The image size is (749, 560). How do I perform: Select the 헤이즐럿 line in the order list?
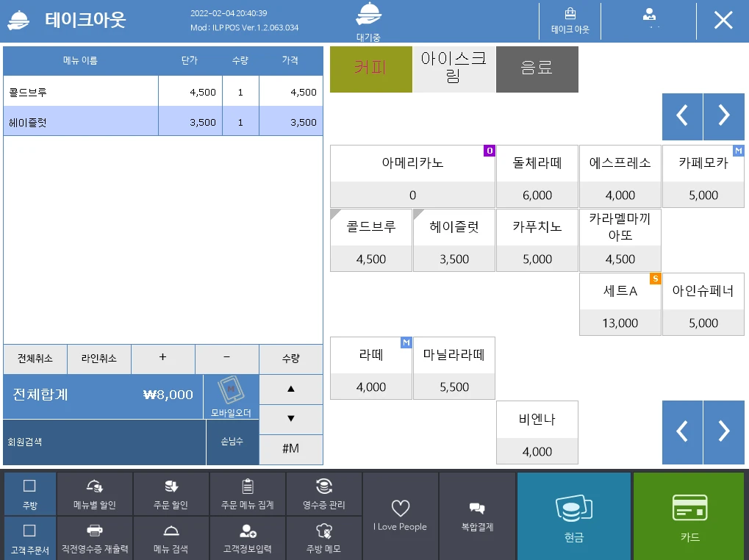(x=81, y=121)
